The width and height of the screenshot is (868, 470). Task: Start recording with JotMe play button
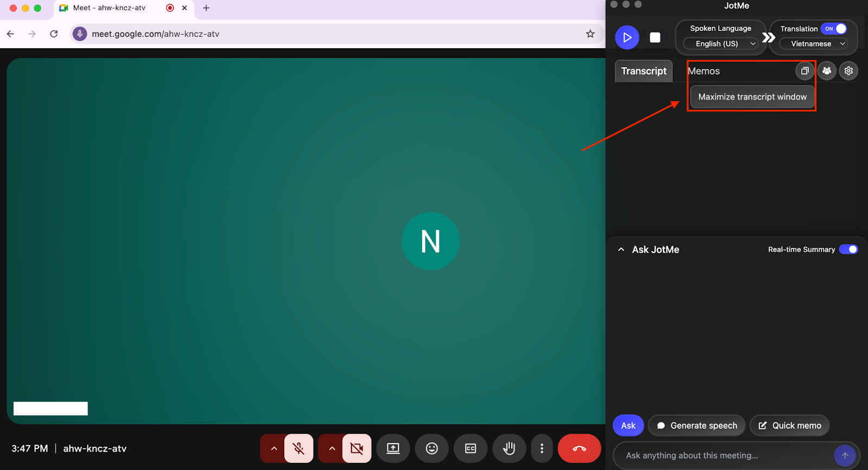point(627,37)
